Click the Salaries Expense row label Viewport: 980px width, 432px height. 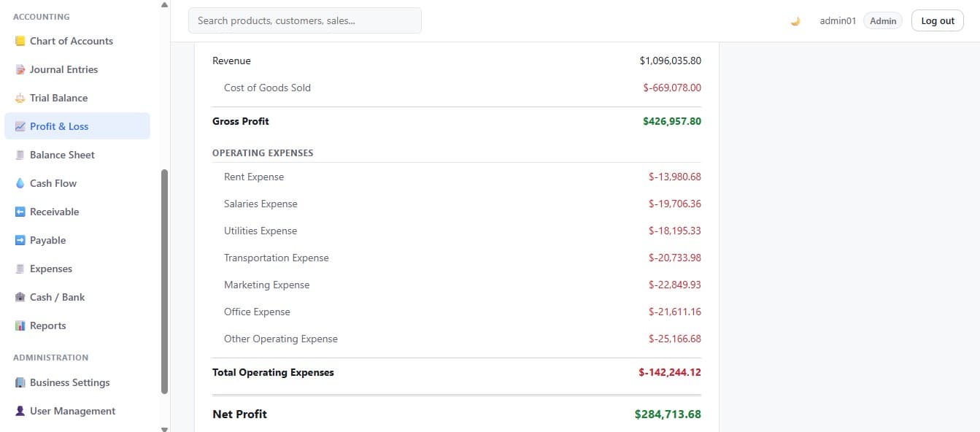261,204
